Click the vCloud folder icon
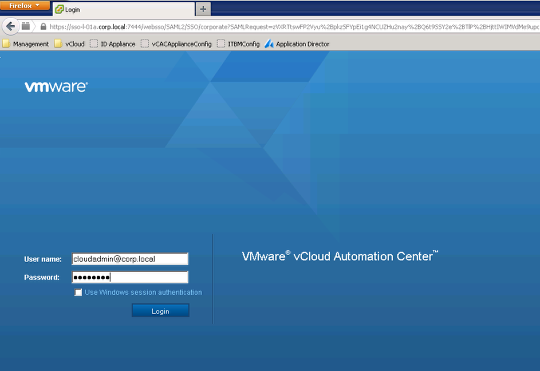The height and width of the screenshot is (371, 540). (59, 44)
